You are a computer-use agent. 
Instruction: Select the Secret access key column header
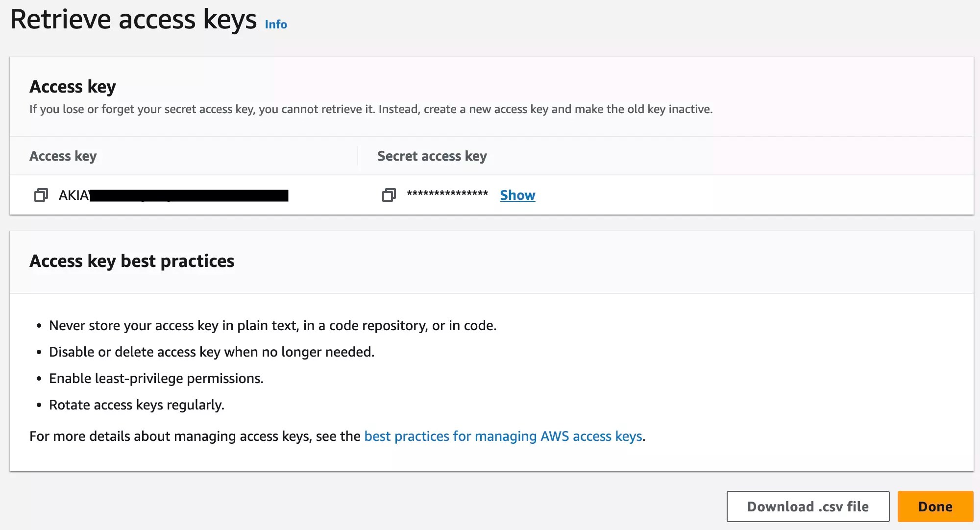coord(432,156)
